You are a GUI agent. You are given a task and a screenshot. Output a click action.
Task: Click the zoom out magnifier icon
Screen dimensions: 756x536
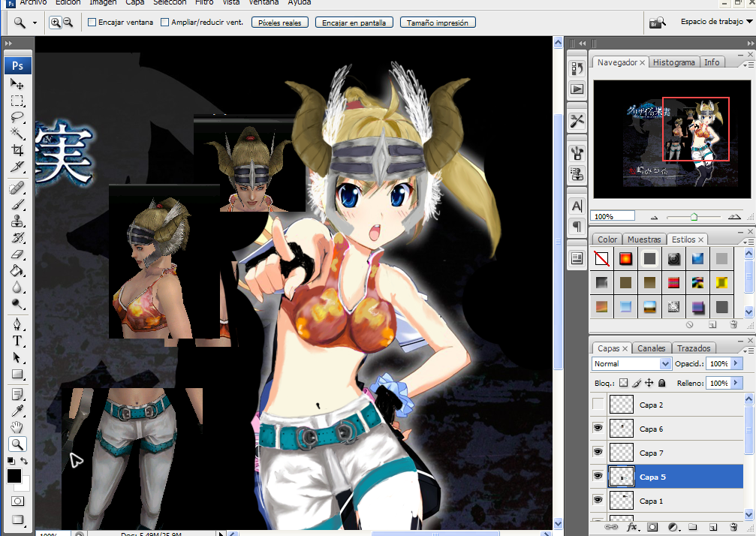(x=68, y=23)
